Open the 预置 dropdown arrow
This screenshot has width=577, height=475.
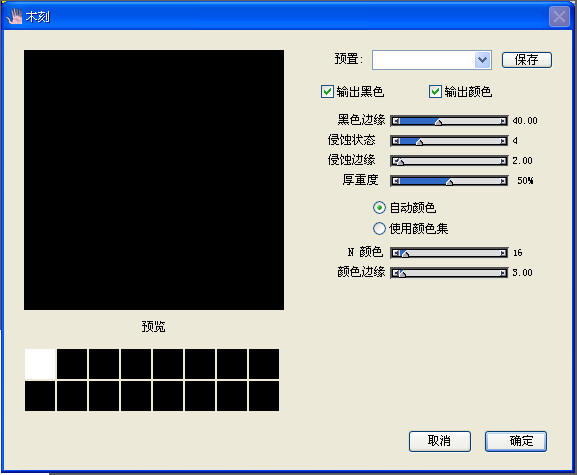tap(482, 60)
